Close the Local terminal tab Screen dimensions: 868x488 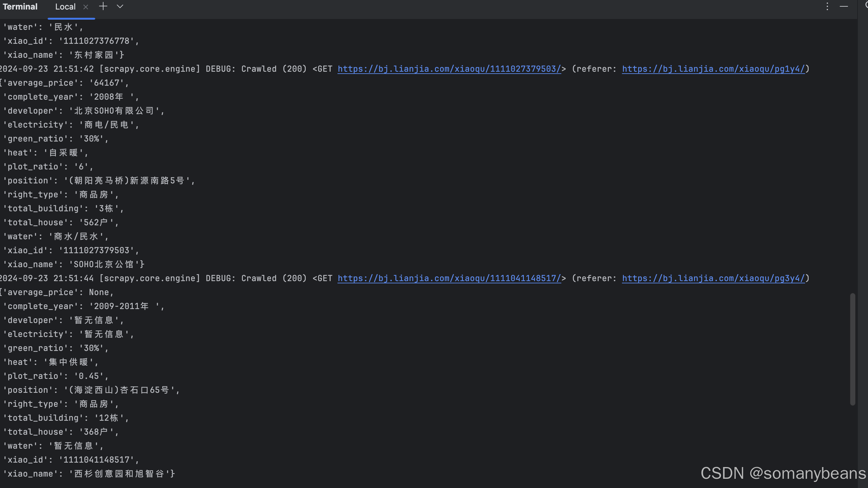(x=86, y=7)
